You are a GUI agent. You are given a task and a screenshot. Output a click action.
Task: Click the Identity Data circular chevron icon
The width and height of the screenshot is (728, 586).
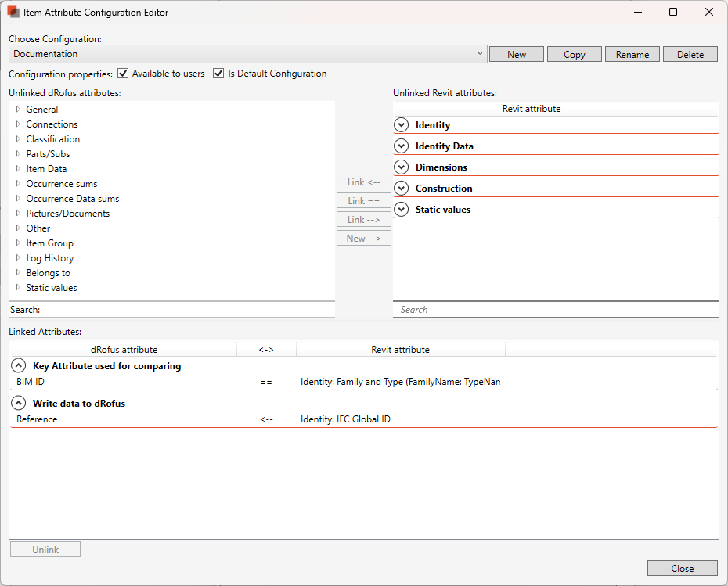click(x=402, y=146)
